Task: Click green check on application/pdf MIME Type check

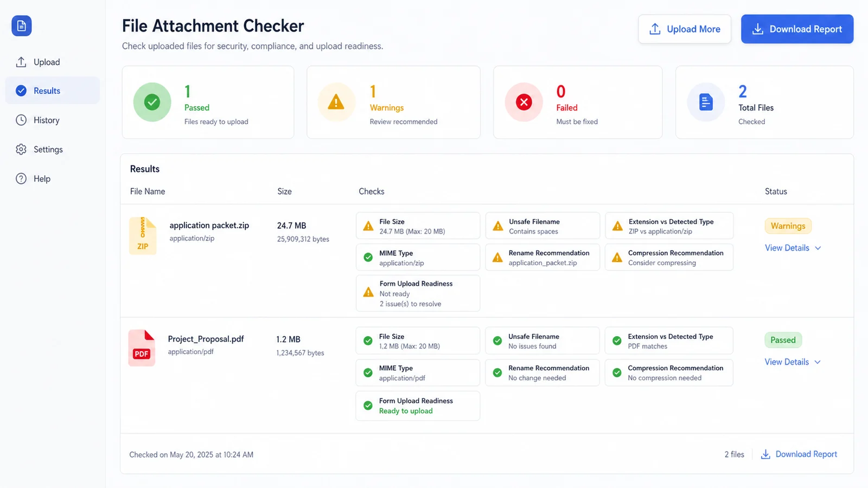Action: (368, 373)
